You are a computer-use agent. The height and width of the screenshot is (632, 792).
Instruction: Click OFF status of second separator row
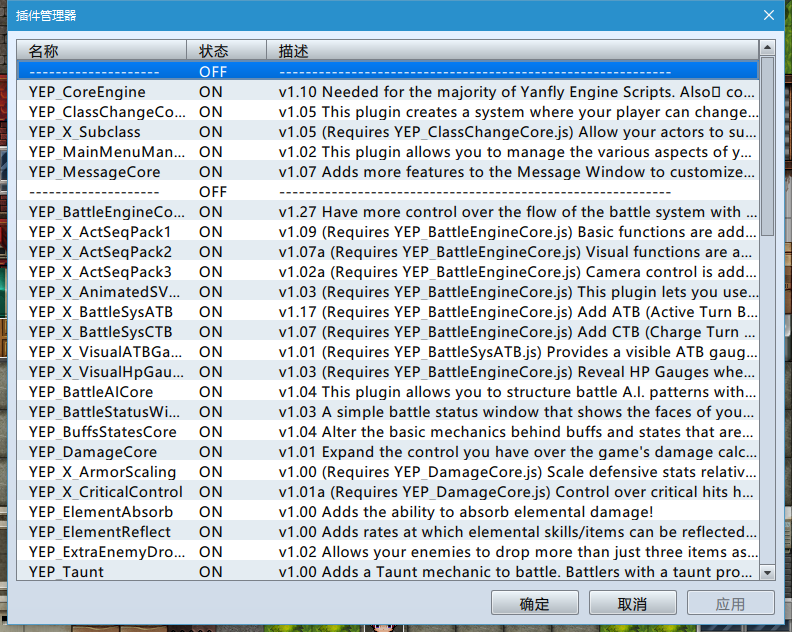pyautogui.click(x=213, y=192)
